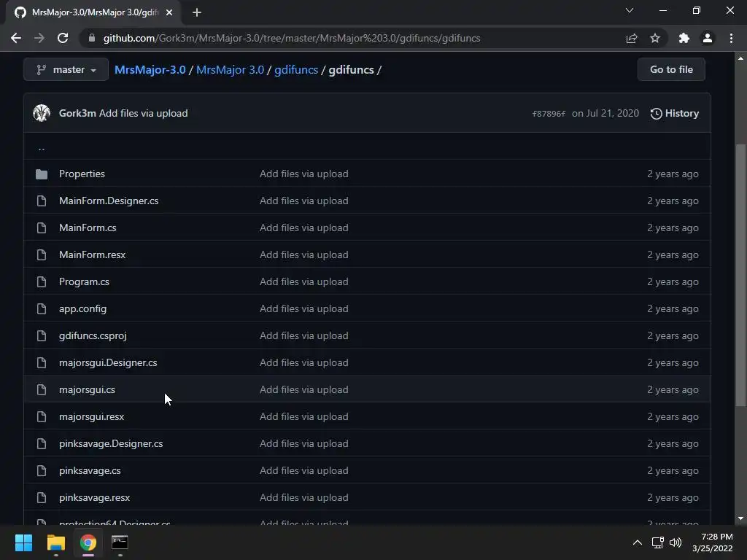Image resolution: width=747 pixels, height=560 pixels.
Task: Open Windows Start menu
Action: (23, 542)
